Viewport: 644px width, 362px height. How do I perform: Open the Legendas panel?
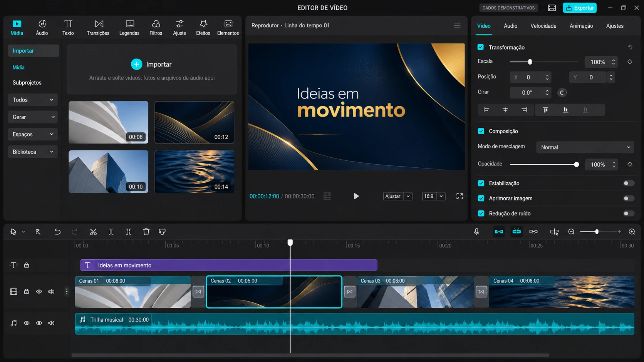(129, 28)
